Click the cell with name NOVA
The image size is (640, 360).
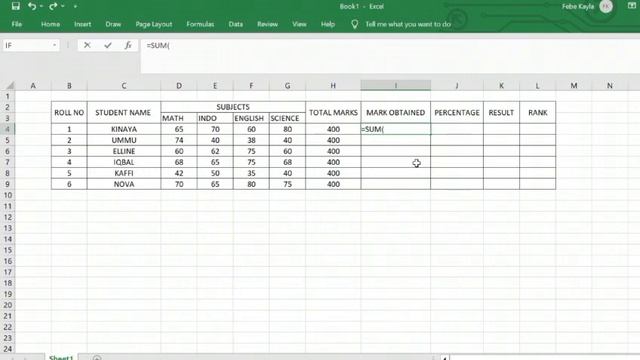point(124,184)
